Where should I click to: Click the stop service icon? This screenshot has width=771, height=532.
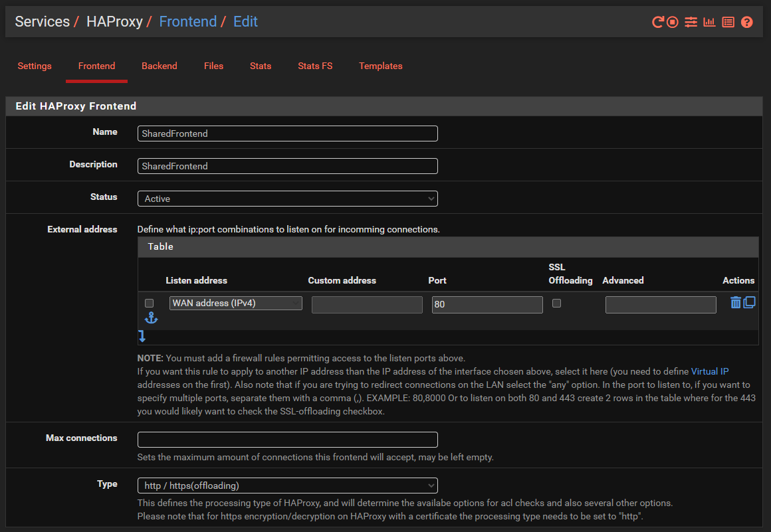tap(672, 22)
